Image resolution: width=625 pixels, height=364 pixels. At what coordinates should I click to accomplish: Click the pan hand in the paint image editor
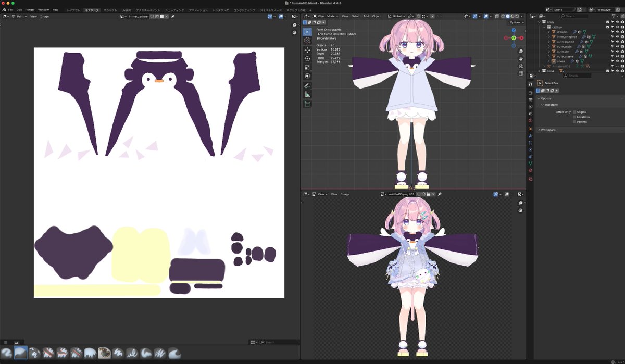pos(295,32)
